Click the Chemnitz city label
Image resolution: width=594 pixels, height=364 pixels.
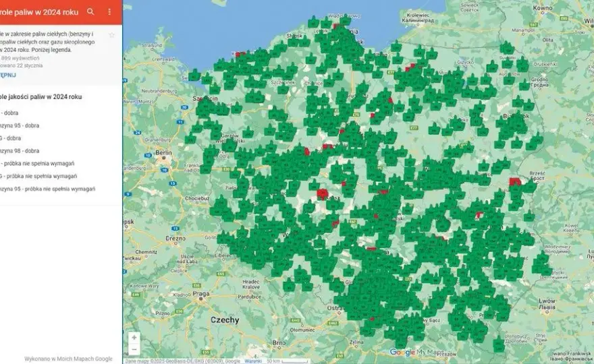coord(146,252)
